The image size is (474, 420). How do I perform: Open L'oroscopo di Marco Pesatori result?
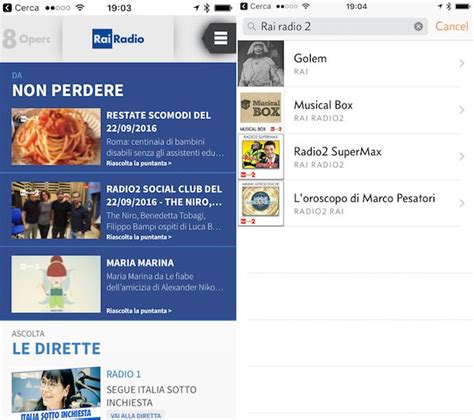click(356, 204)
